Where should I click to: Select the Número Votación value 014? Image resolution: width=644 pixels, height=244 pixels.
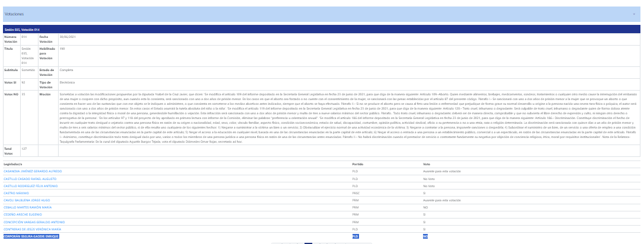pyautogui.click(x=24, y=37)
